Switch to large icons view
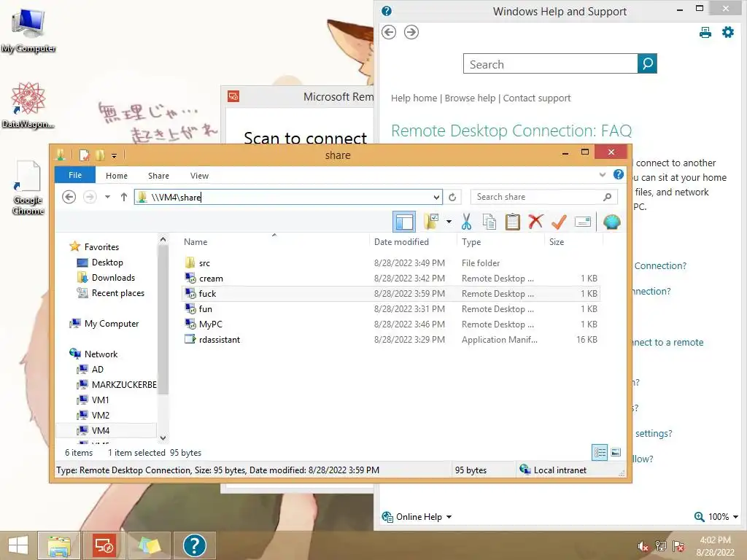 (x=616, y=452)
